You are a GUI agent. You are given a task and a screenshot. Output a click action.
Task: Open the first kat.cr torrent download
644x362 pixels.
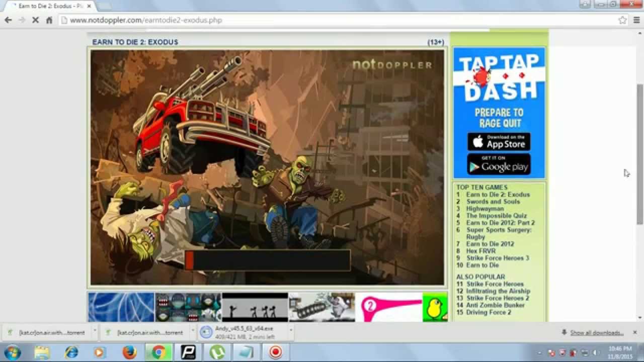click(x=46, y=332)
